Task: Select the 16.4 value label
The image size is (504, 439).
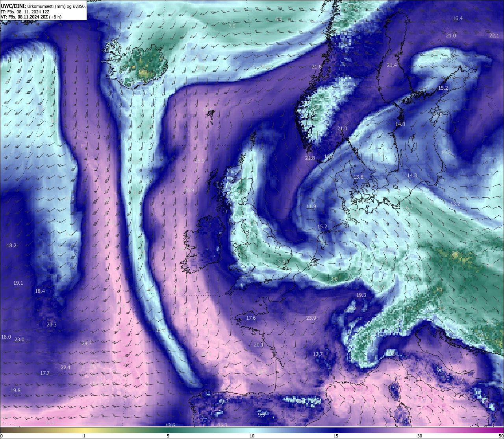Action: pyautogui.click(x=458, y=19)
